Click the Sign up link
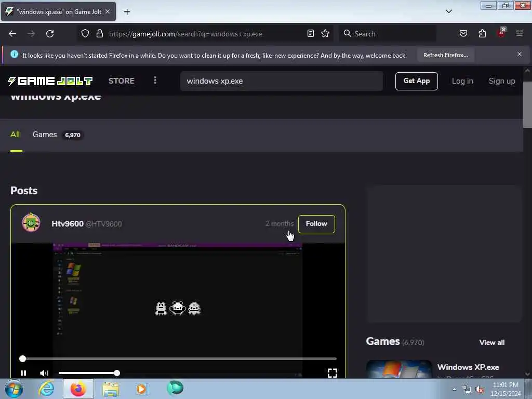Image resolution: width=532 pixels, height=399 pixels. point(502,81)
